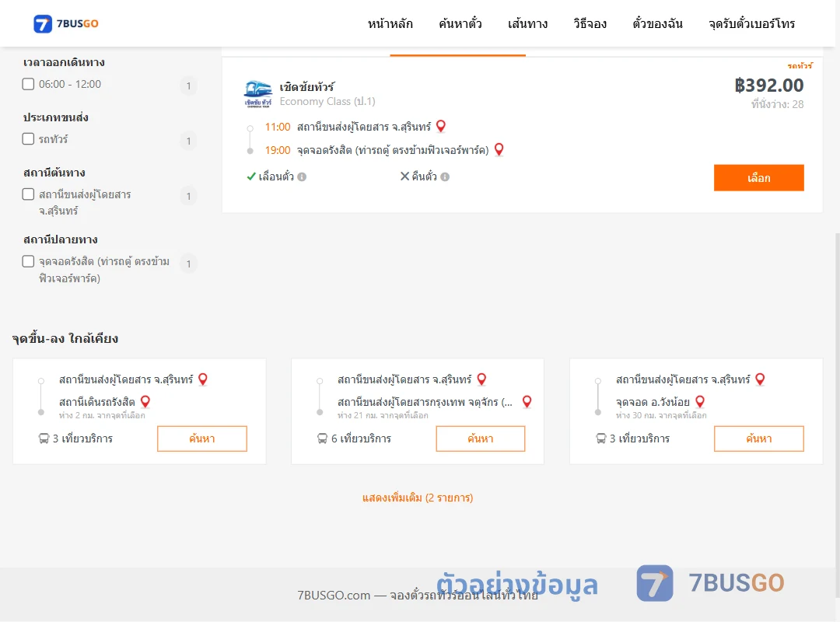
Task: Click the 19:00 arrival time
Action: 278,150
